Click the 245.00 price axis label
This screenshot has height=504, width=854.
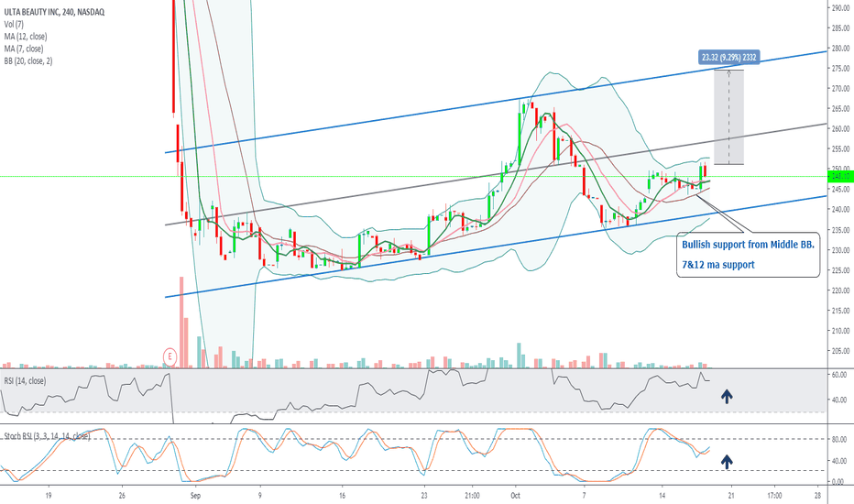(840, 189)
